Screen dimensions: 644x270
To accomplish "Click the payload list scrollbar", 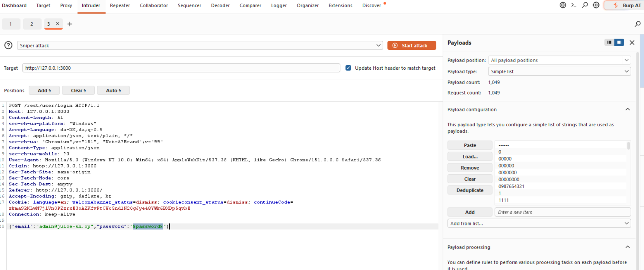I will point(628,146).
